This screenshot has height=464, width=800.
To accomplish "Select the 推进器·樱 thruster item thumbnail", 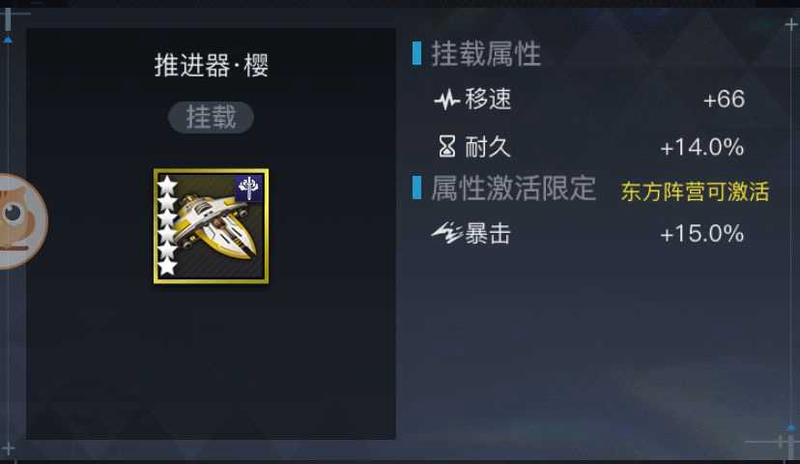I will tap(211, 226).
